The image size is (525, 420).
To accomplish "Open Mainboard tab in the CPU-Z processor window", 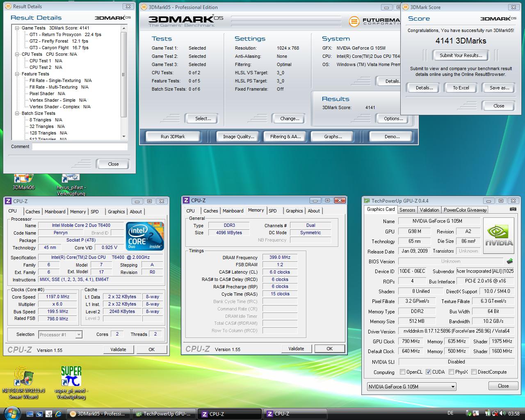I will (x=55, y=212).
